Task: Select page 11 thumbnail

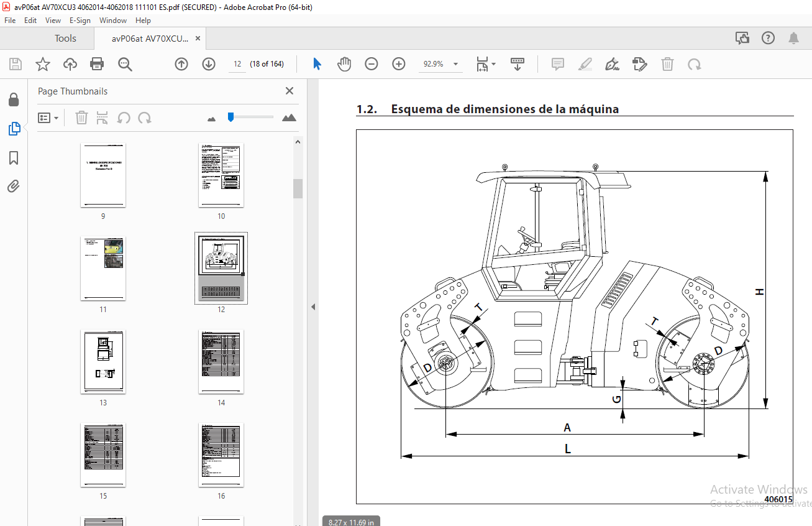Action: pos(103,268)
